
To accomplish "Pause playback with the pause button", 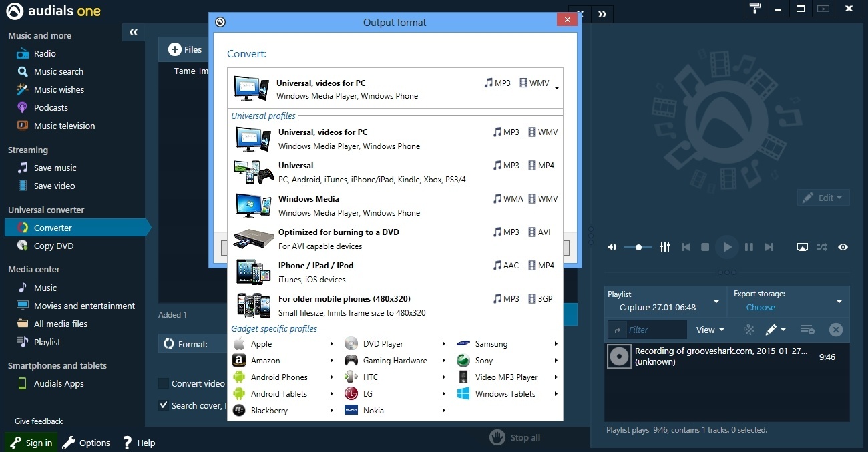I will (x=749, y=247).
